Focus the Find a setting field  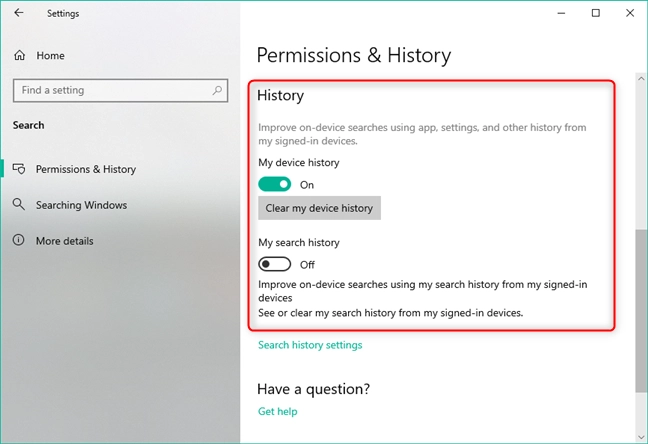tap(120, 91)
